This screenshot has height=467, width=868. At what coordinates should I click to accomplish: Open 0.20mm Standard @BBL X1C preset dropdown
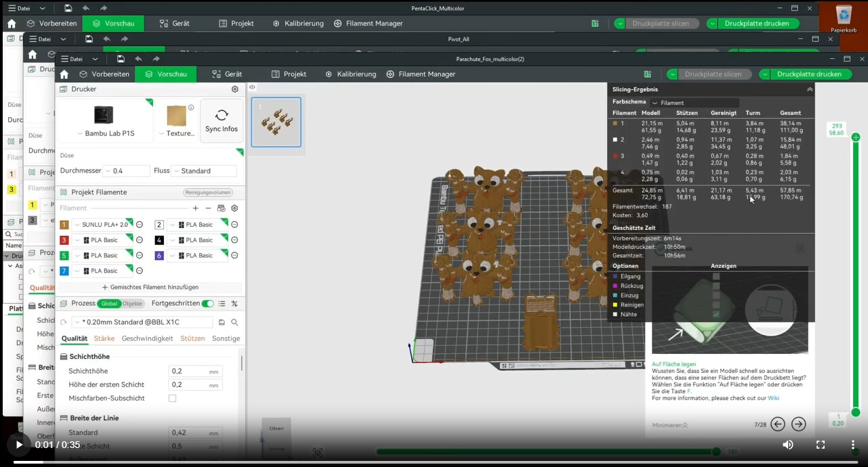pyautogui.click(x=142, y=322)
